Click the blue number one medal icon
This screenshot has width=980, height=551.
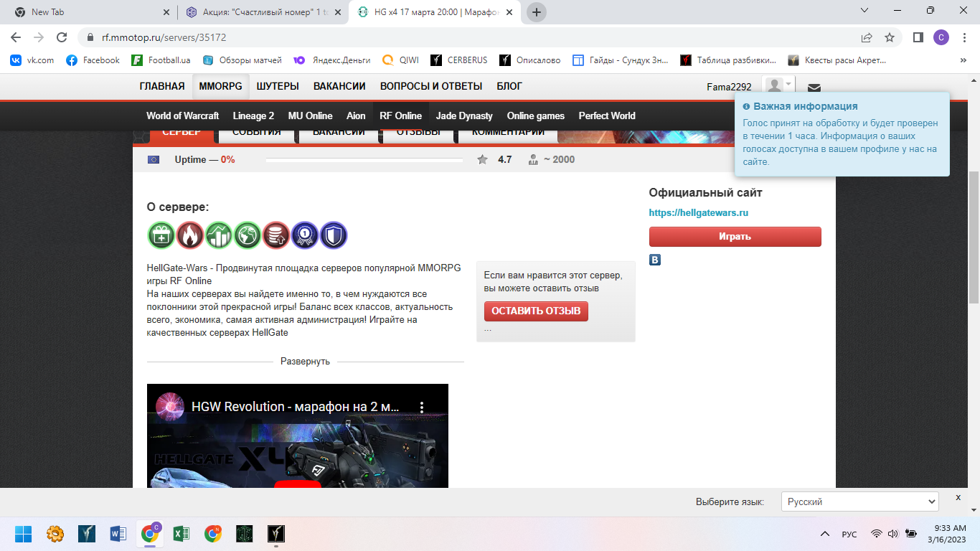[305, 235]
